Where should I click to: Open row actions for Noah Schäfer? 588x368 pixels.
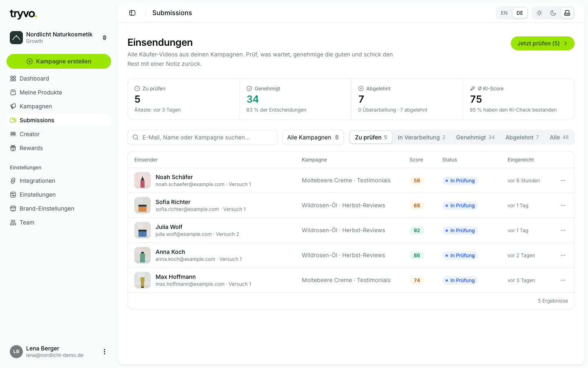(563, 180)
